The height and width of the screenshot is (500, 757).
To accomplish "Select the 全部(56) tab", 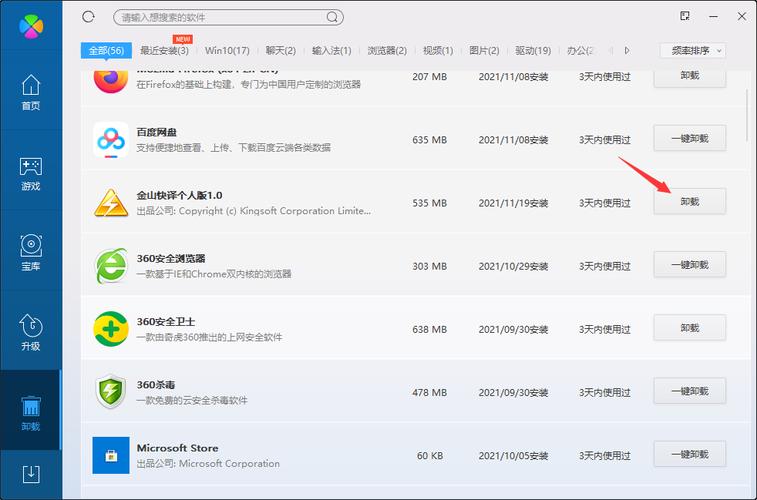I will pyautogui.click(x=106, y=50).
